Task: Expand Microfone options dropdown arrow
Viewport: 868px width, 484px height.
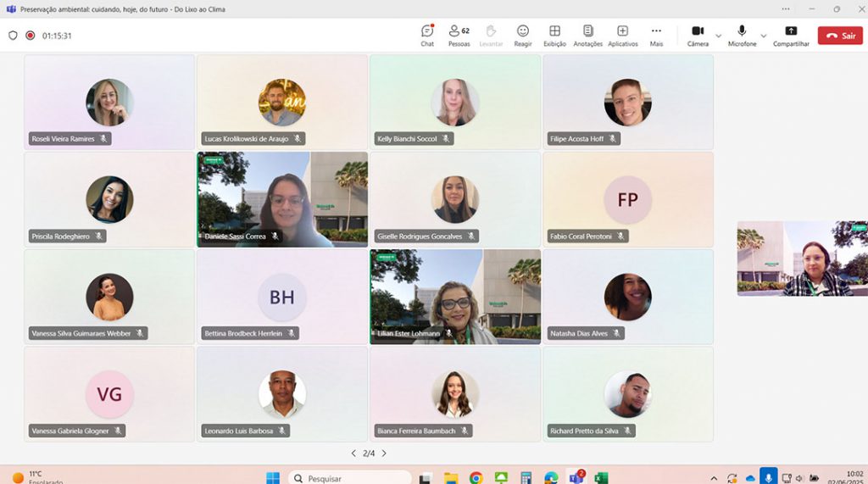Action: tap(764, 36)
